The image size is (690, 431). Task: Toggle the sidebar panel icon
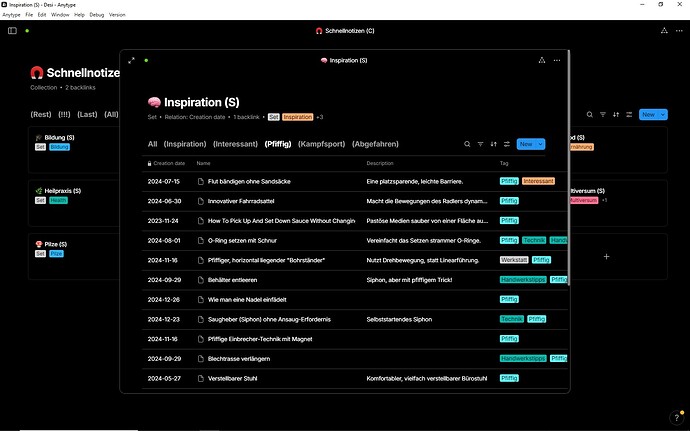12,30
